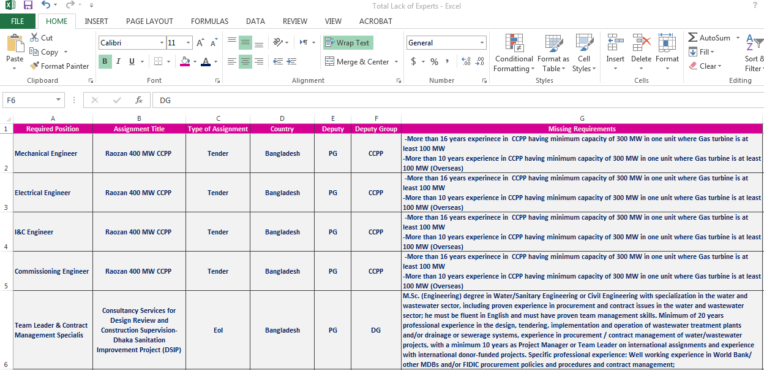Open the Clear dropdown

705,66
